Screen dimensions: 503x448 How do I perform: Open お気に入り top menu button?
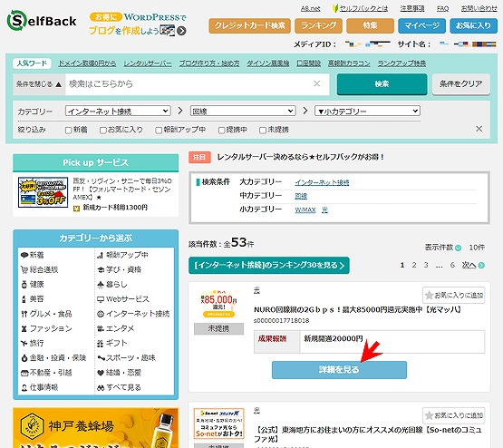point(473,25)
